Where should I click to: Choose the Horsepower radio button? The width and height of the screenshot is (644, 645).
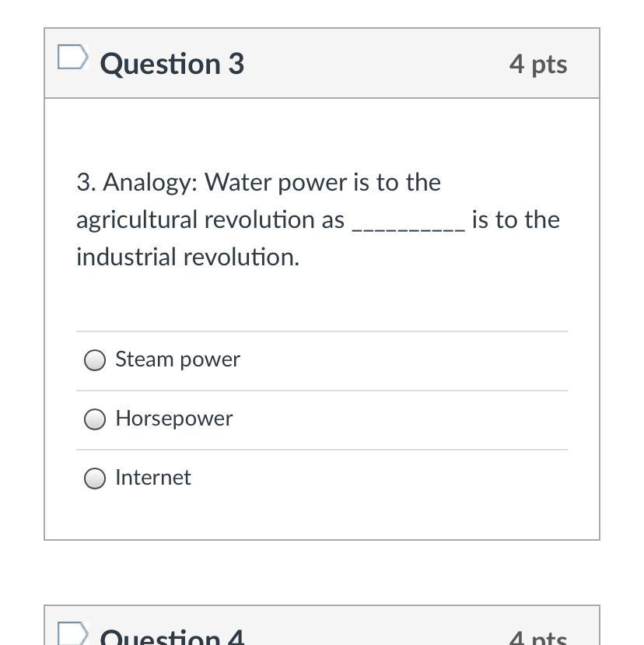(95, 419)
